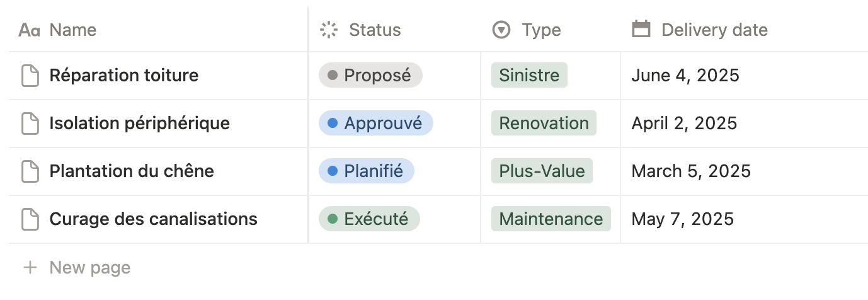The height and width of the screenshot is (300, 868).
Task: Open the Plantation du chêne page
Action: pos(132,171)
